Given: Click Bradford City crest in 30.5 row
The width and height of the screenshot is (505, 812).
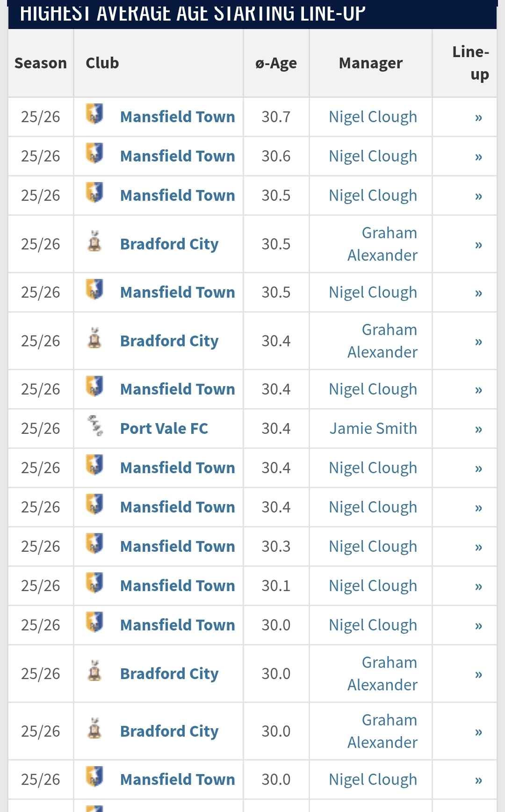Looking at the screenshot, I should tap(94, 241).
